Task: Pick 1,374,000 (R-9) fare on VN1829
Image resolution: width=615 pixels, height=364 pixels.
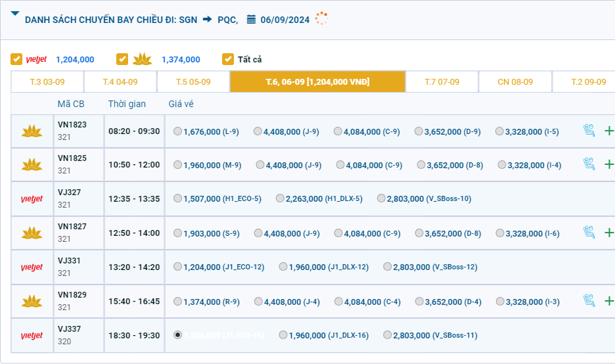Action: [178, 302]
